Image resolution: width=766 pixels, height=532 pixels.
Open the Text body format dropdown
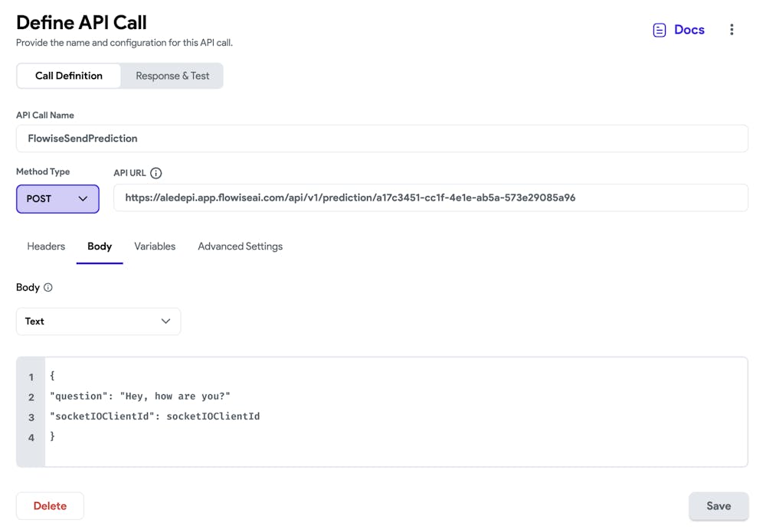pos(98,321)
